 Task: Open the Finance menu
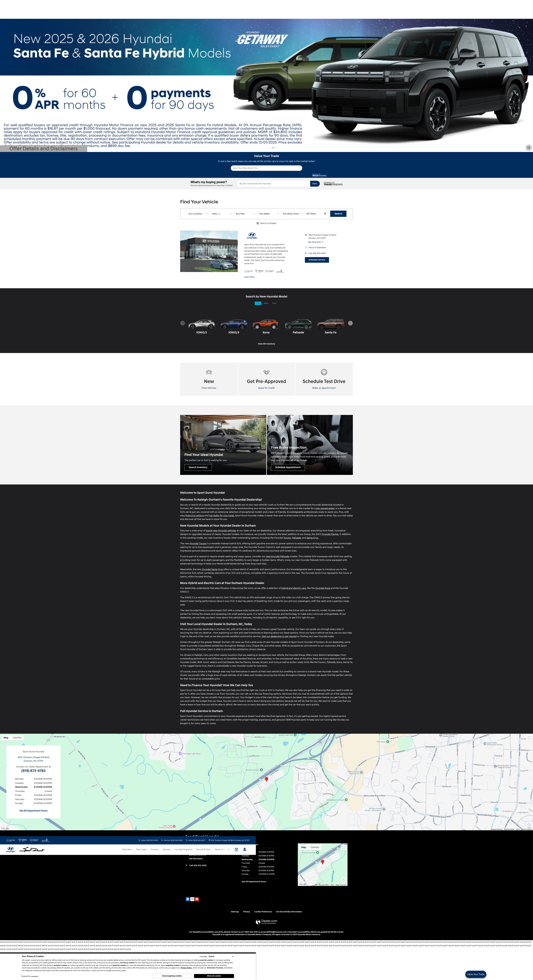coord(155,849)
